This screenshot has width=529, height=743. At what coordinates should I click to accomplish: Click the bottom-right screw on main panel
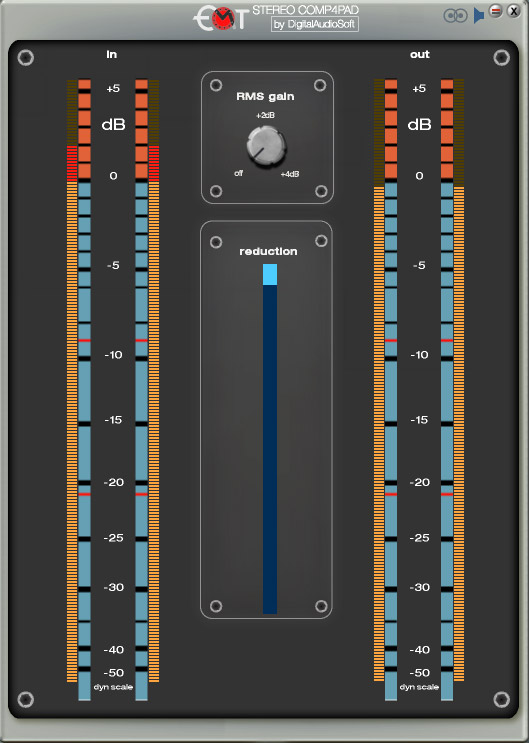click(x=502, y=699)
